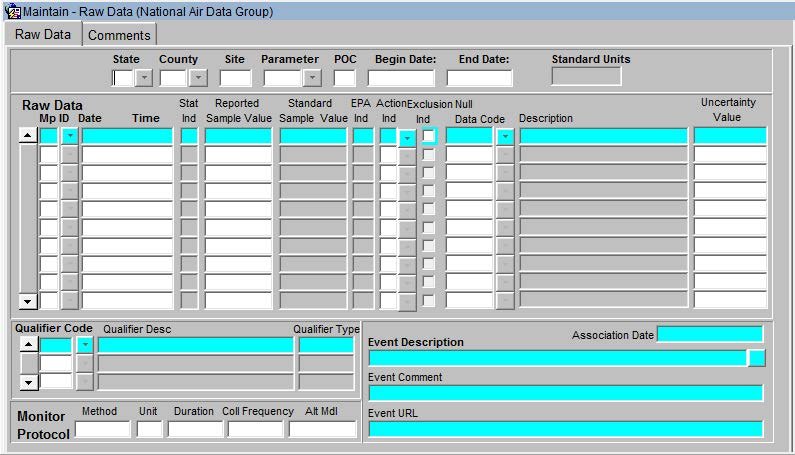Screen dimensions: 795x455
Task: Toggle Exclusion Ind checkbox in seventh row
Action: pos(429,246)
